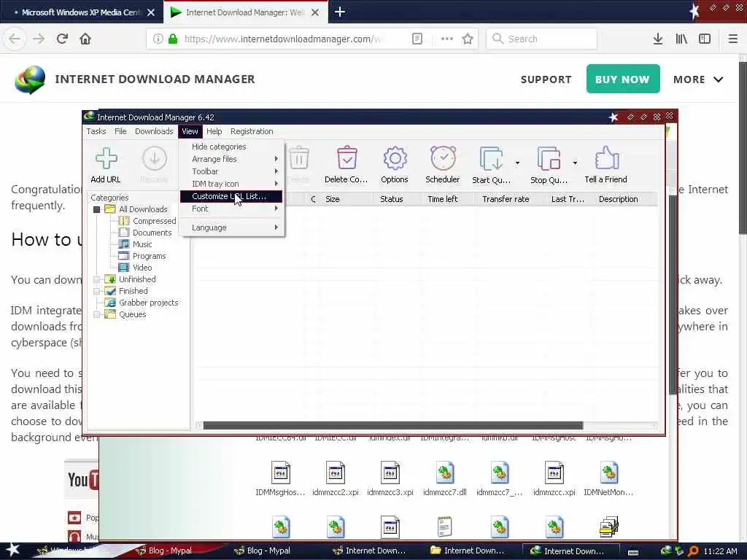Click the site info icon in address bar
This screenshot has width=747, height=560.
[158, 39]
